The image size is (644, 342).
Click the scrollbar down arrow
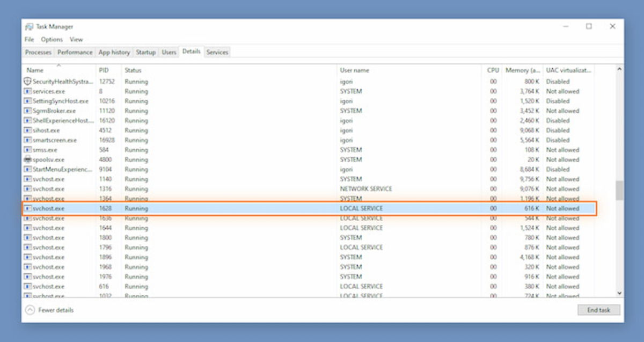pyautogui.click(x=619, y=293)
